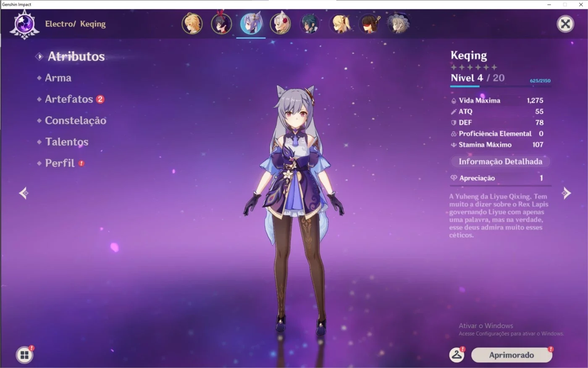
Task: Click the Apreciação row
Action: pyautogui.click(x=497, y=178)
